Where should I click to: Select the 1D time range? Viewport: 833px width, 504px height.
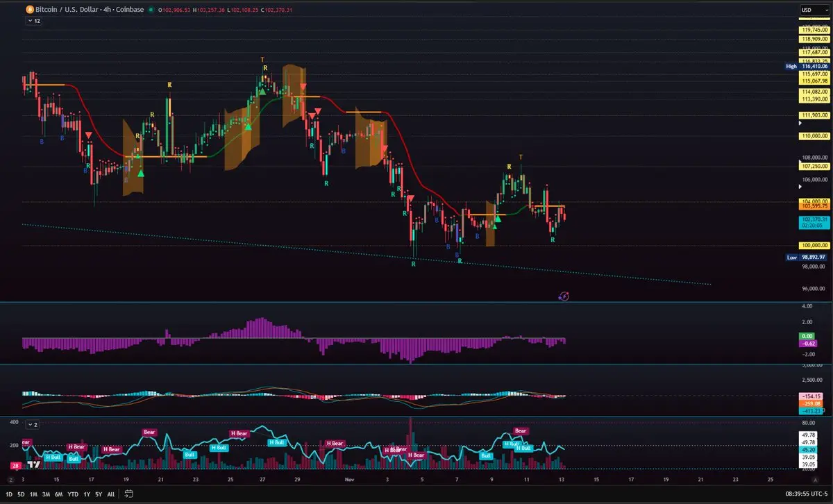(10, 494)
